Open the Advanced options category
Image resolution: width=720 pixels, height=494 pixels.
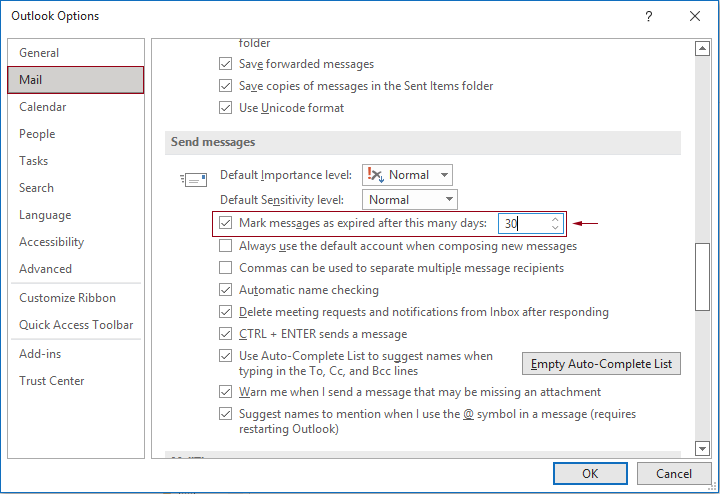coord(46,269)
